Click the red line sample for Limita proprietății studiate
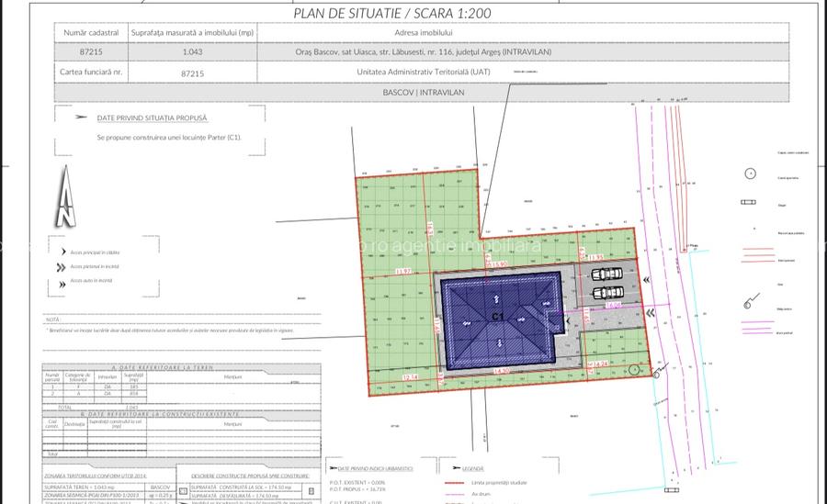Viewport: 827px width, 504px height. [x=455, y=482]
